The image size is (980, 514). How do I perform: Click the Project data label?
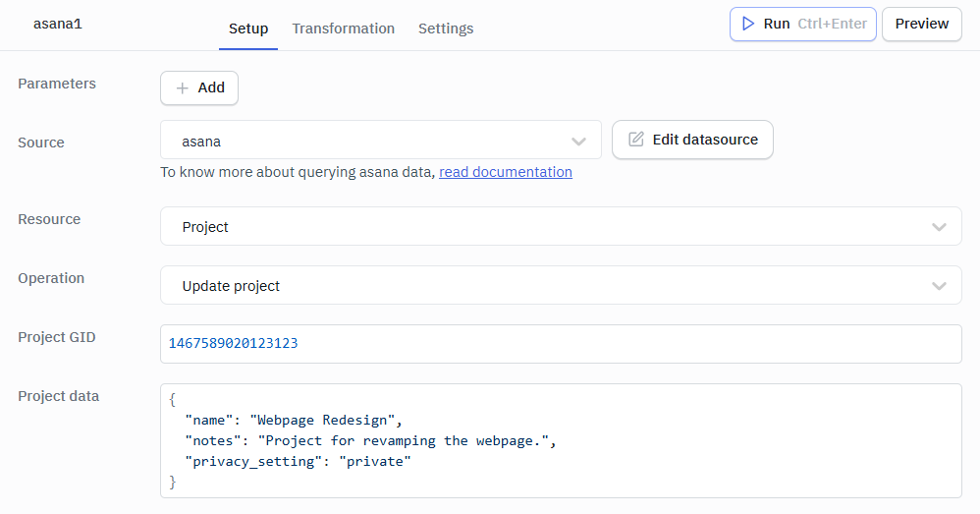[x=59, y=396]
